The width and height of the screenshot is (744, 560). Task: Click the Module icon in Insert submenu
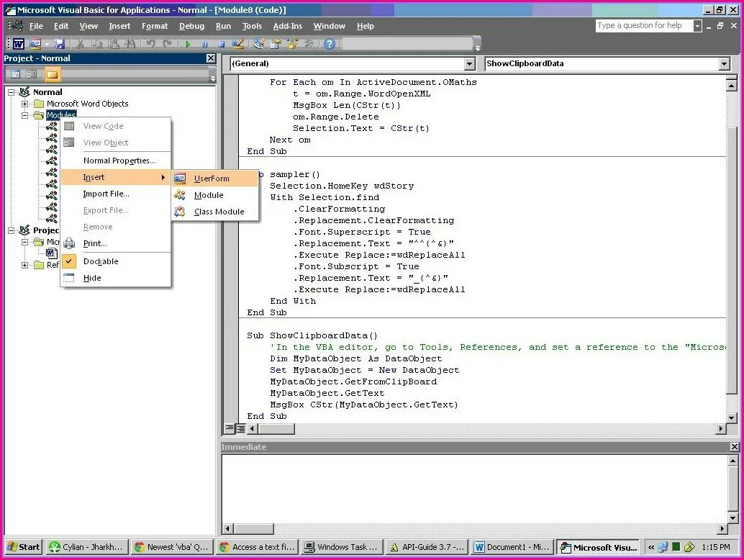[180, 195]
